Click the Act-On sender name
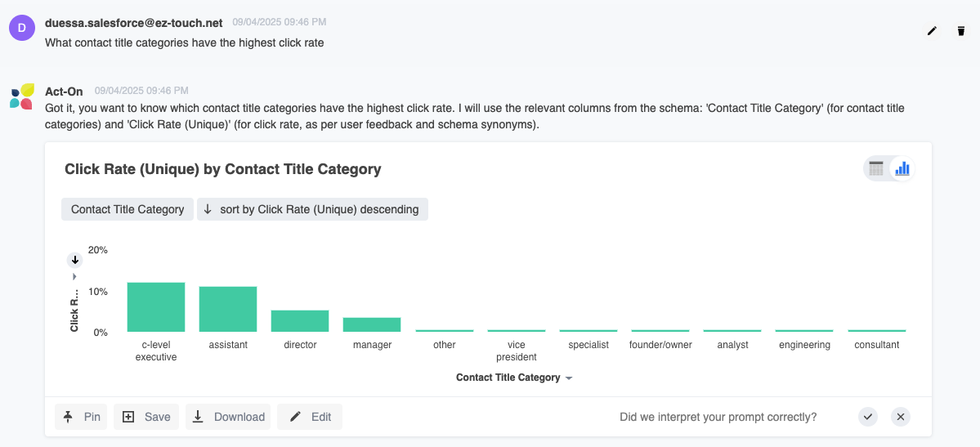 pos(64,92)
